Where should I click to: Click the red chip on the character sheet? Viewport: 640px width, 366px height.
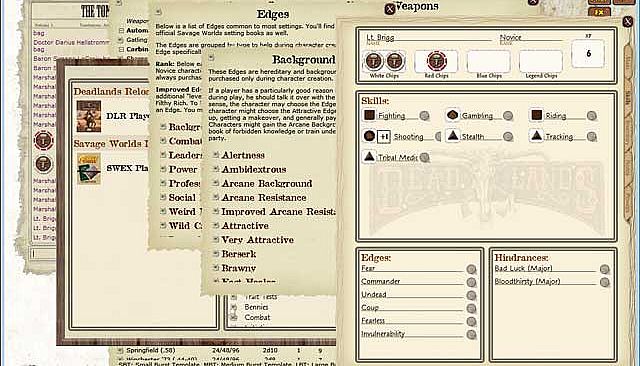coord(436,61)
